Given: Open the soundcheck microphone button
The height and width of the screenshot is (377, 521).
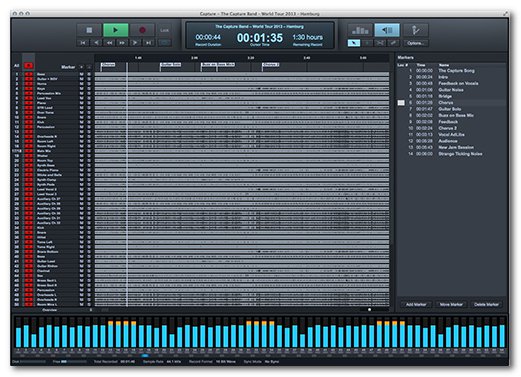Looking at the screenshot, I should click(415, 30).
